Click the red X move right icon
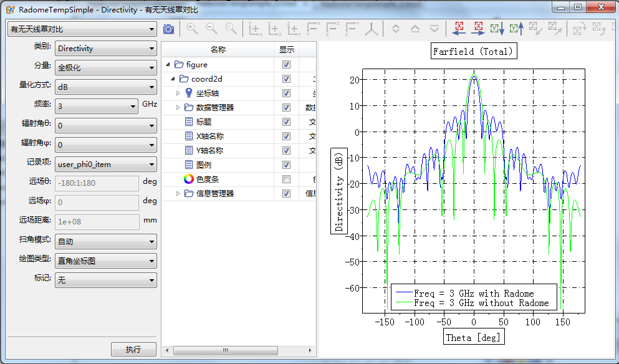 [477, 29]
